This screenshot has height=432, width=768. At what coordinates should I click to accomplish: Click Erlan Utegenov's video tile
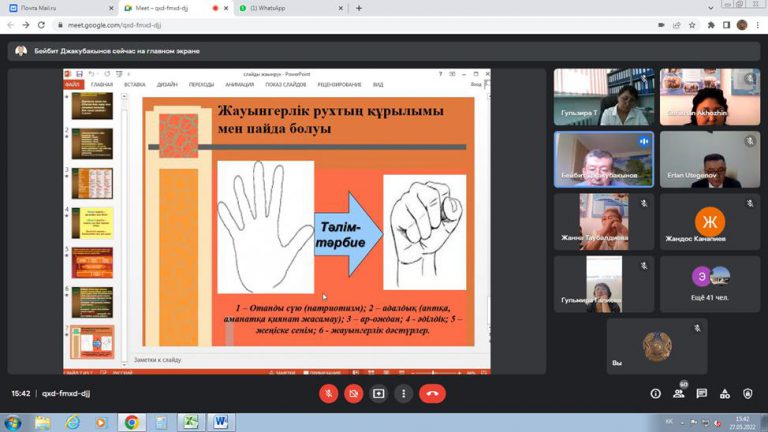(709, 160)
